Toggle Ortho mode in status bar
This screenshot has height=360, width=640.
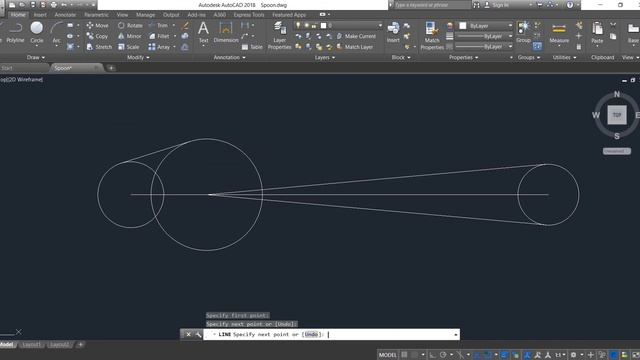coord(432,355)
